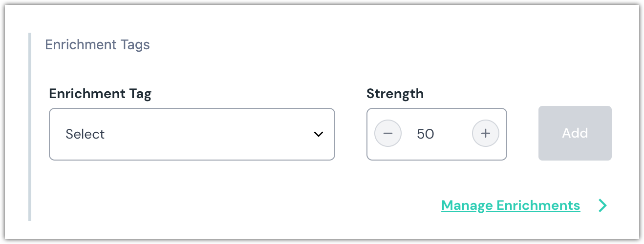
Task: Click the Select placeholder text
Action: [86, 134]
